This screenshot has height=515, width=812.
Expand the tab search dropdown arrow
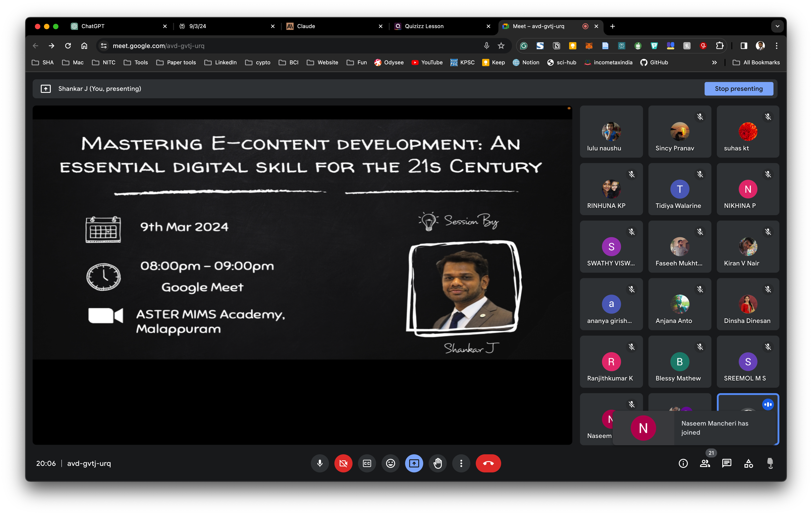[777, 26]
